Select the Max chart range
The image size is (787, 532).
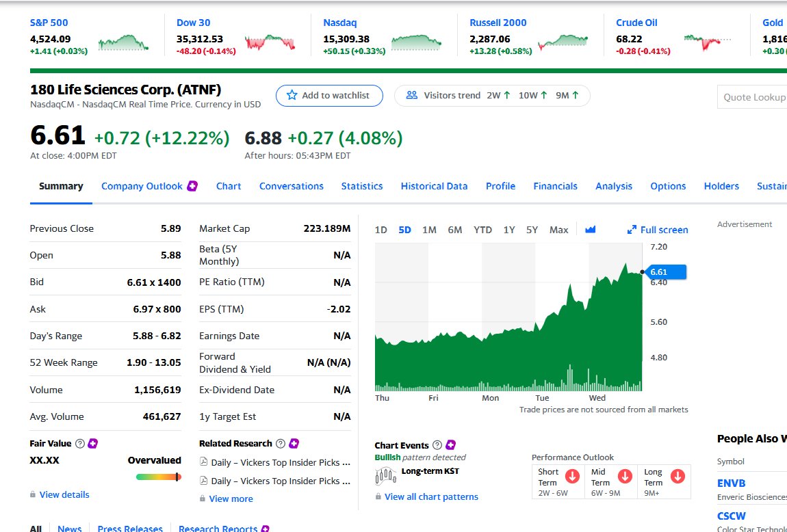click(558, 230)
